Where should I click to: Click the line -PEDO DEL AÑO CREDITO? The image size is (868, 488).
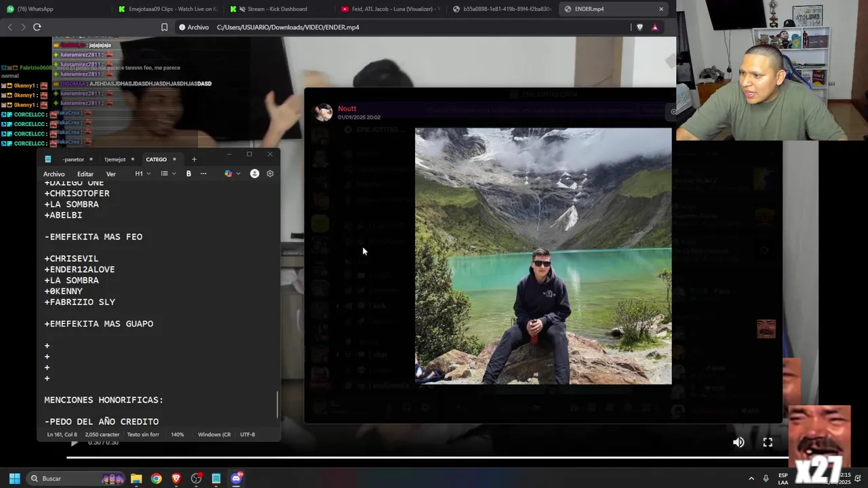(x=101, y=422)
